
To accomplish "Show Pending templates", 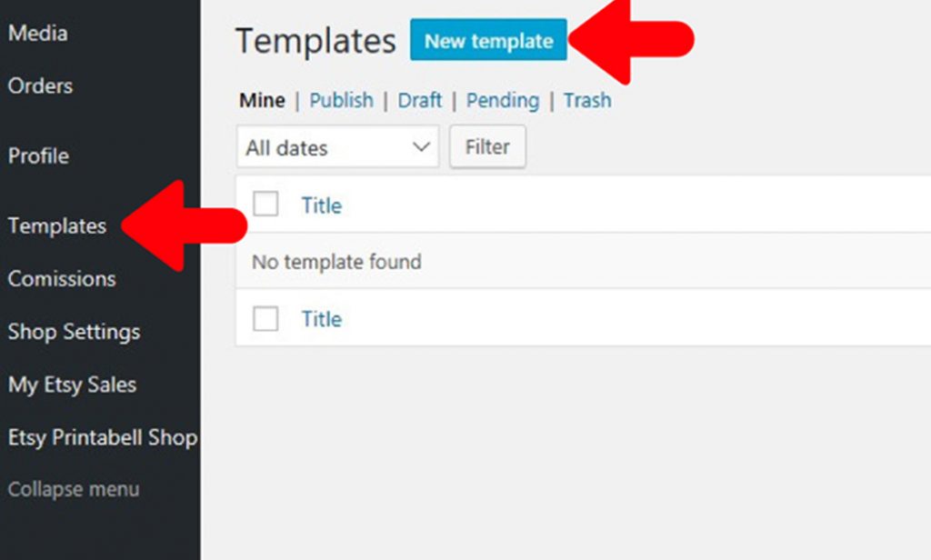I will point(503,101).
